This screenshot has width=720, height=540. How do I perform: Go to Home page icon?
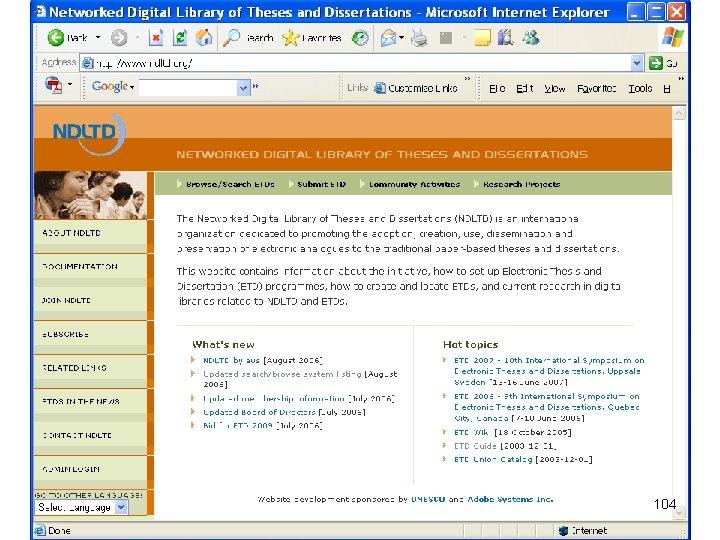point(204,38)
